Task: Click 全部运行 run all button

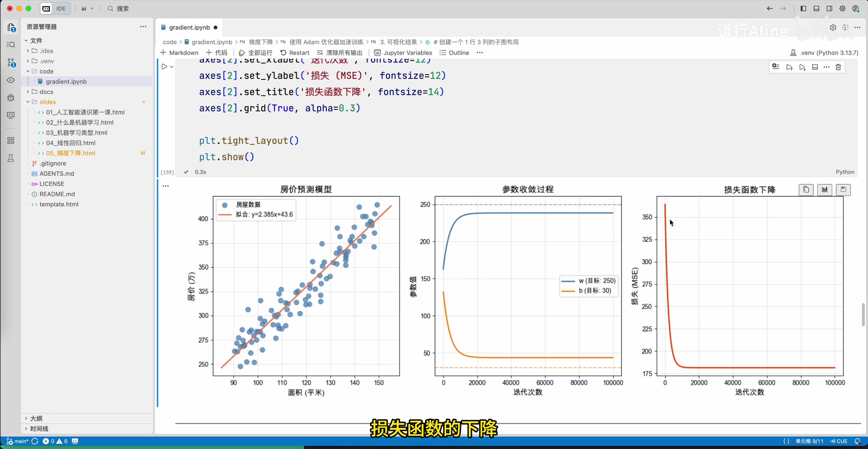Action: 255,53
